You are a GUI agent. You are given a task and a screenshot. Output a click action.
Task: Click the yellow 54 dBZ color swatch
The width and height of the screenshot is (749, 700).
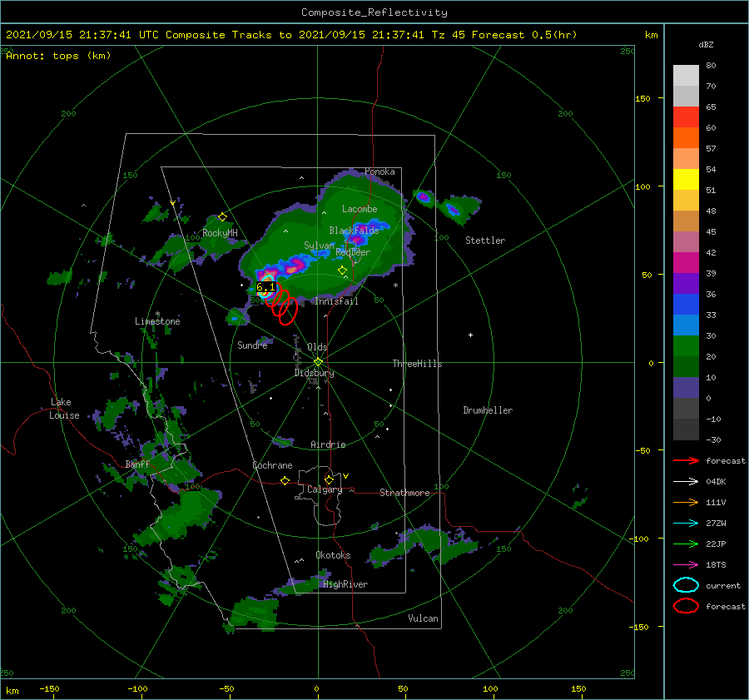(x=686, y=179)
